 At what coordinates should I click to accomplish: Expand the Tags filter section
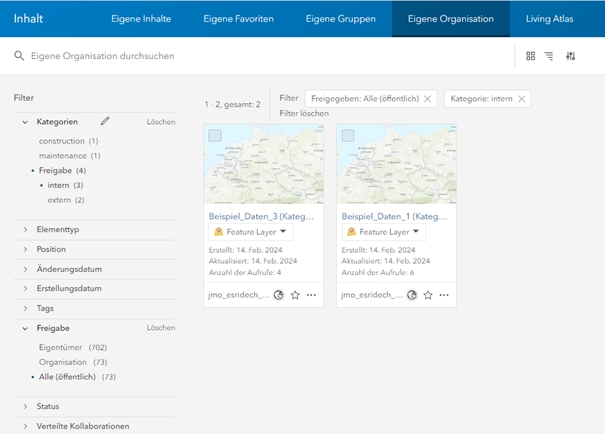[25, 308]
